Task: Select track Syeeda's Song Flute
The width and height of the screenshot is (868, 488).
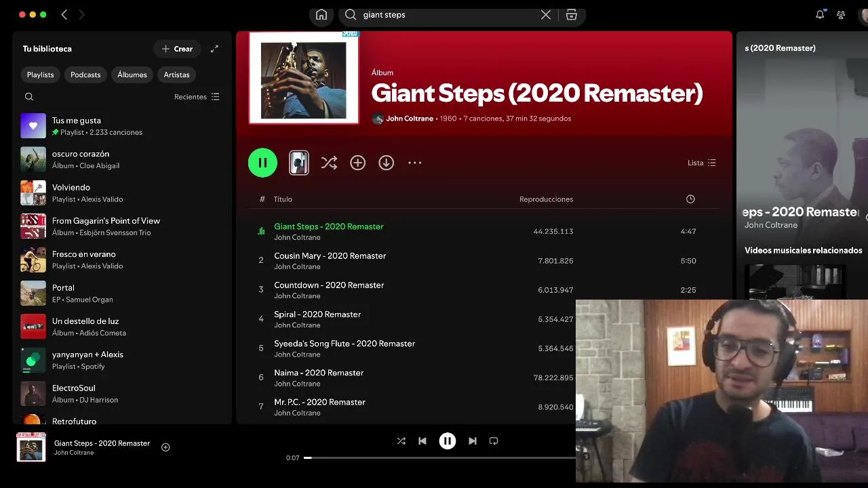Action: pyautogui.click(x=344, y=344)
